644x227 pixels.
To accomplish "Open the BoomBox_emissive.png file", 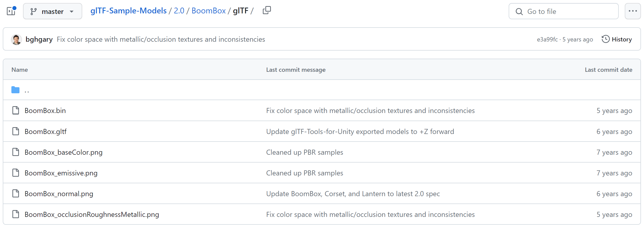I will pyautogui.click(x=61, y=173).
